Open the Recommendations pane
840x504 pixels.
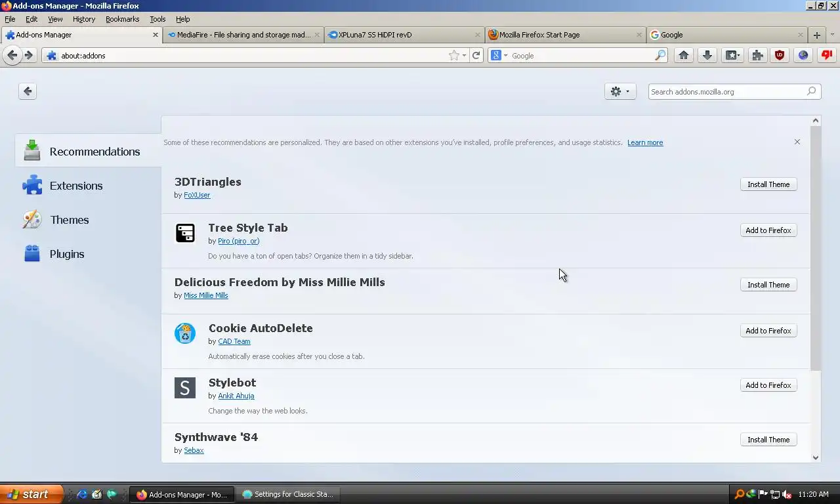88,152
